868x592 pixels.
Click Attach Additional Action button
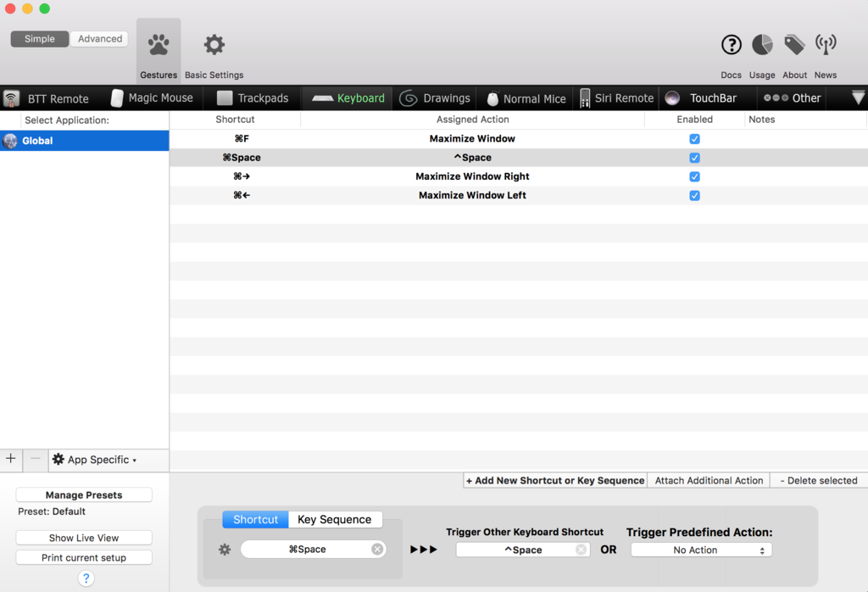coord(709,481)
